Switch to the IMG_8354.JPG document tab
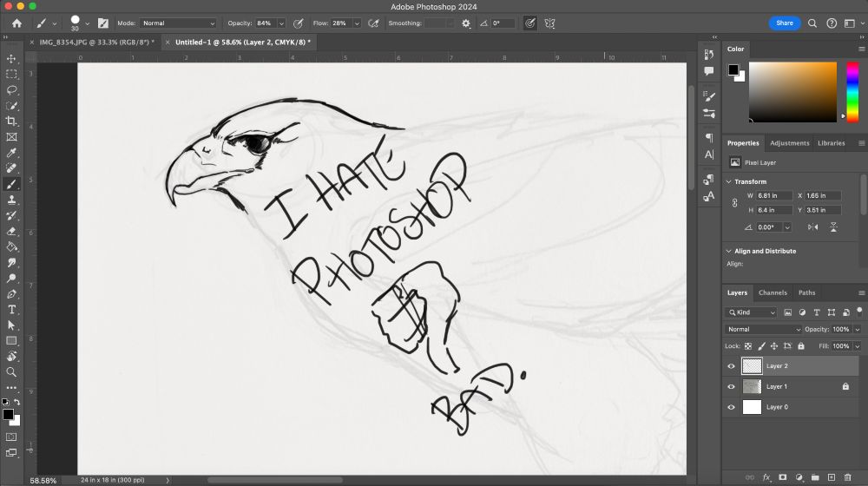This screenshot has width=868, height=486. coord(96,42)
